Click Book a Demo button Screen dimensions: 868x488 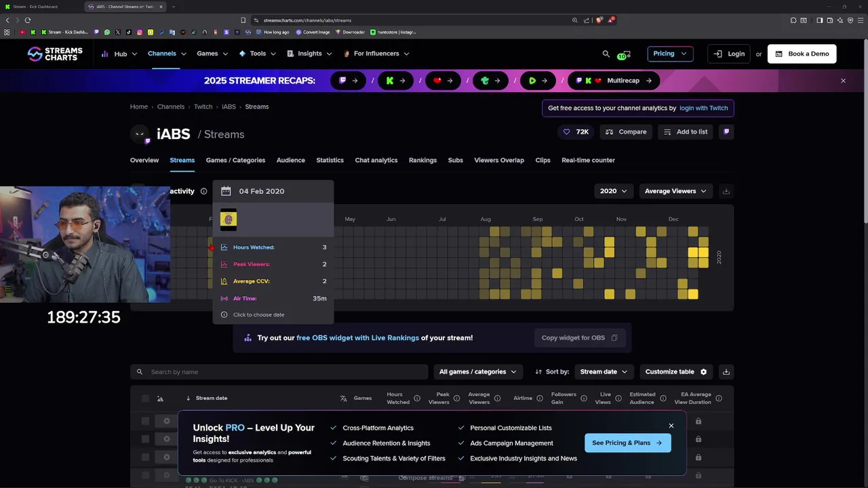click(x=802, y=54)
